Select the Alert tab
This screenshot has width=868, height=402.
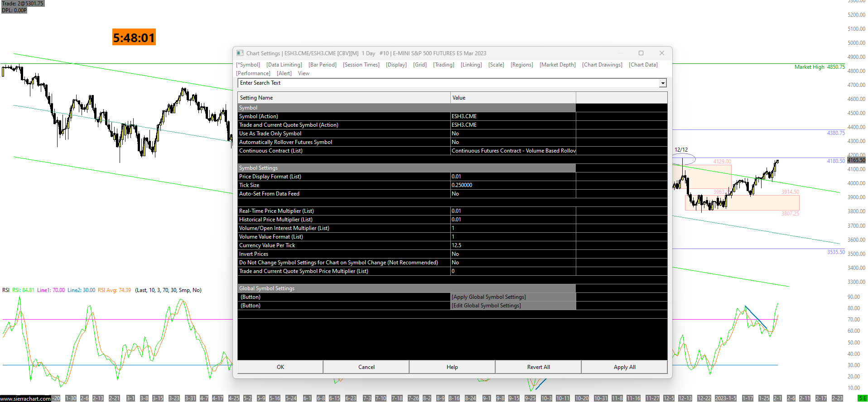(284, 73)
